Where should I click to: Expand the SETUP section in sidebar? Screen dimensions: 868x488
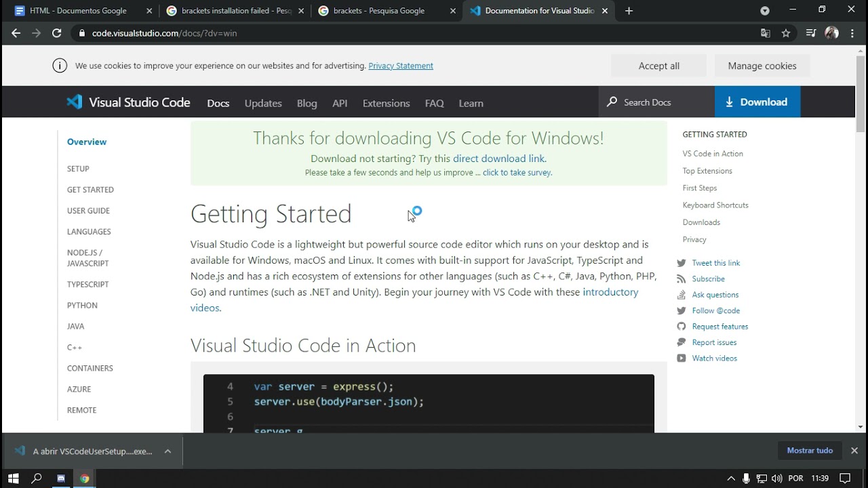[78, 169]
